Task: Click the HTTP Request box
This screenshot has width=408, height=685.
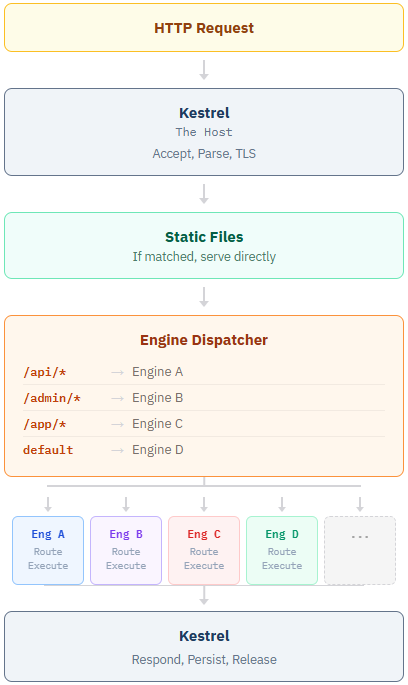Action: click(x=204, y=28)
